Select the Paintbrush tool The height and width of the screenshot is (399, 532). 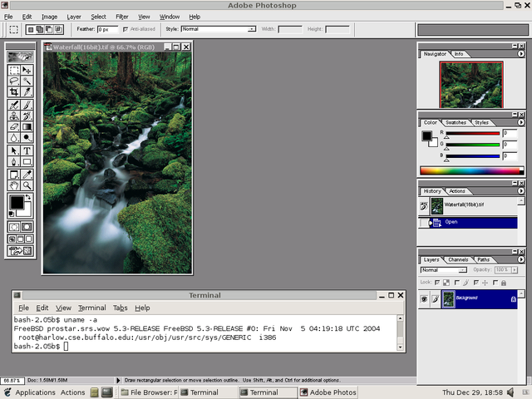(x=27, y=105)
